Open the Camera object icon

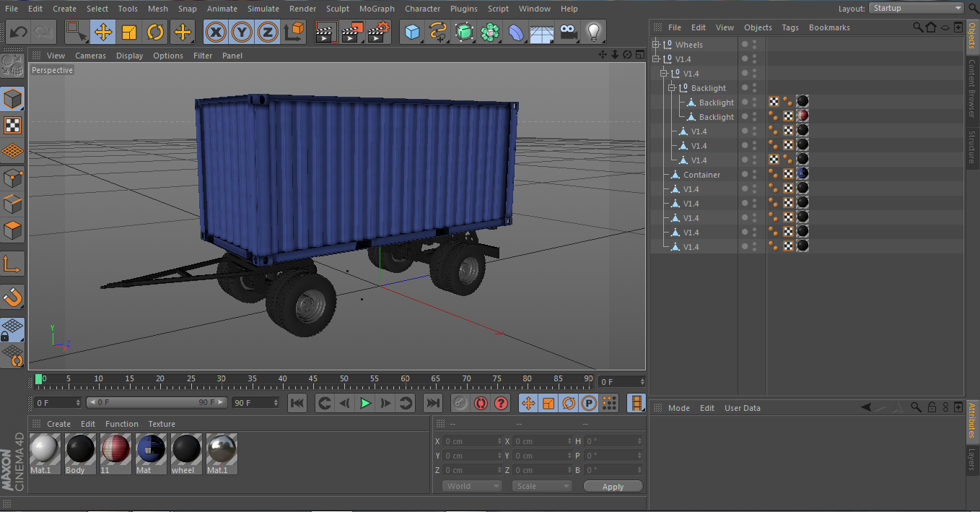(569, 32)
